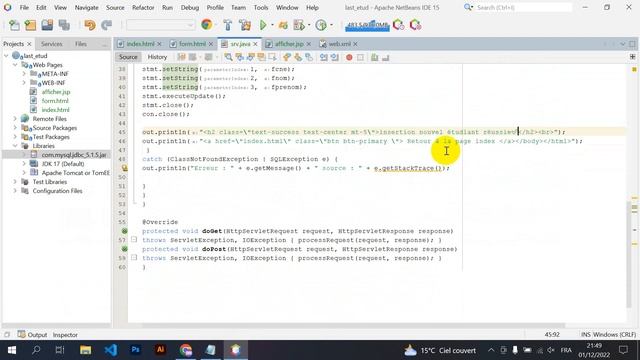The height and width of the screenshot is (360, 640).
Task: Open the Services panel tab
Action: [51, 44]
